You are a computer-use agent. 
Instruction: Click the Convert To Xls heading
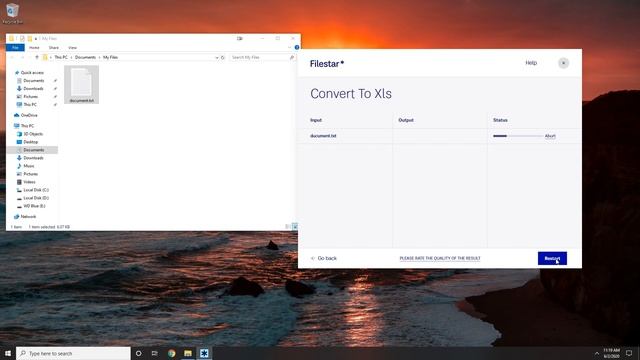tap(351, 93)
